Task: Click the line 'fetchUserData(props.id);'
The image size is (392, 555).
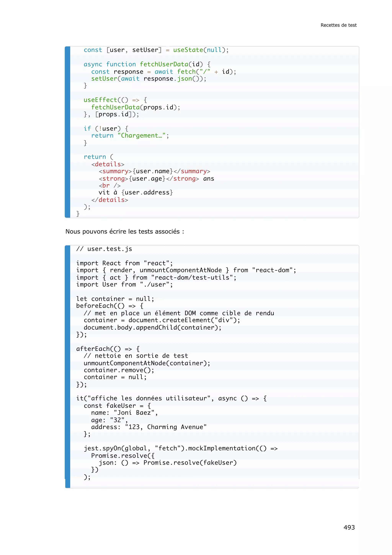Action: 136,107
